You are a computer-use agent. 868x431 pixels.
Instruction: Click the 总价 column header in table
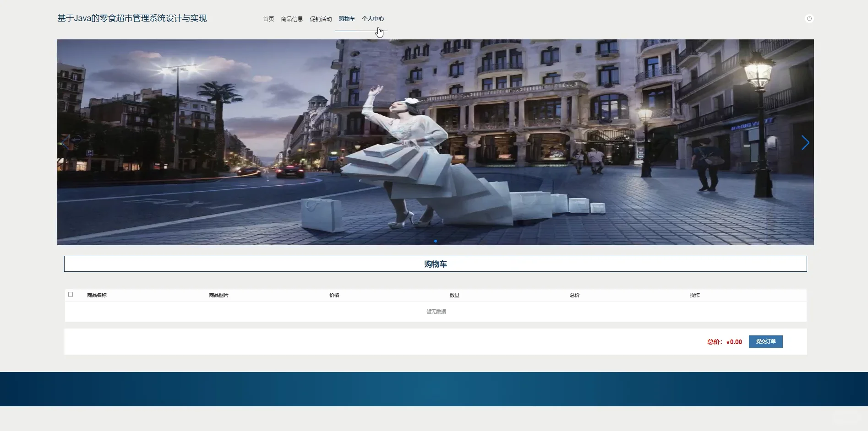coord(575,295)
